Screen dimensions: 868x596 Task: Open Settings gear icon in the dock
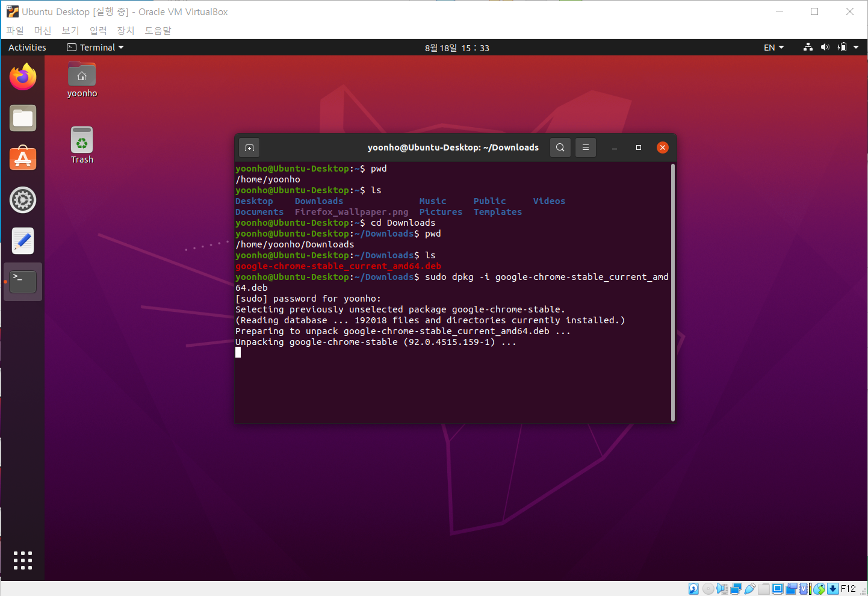tap(23, 200)
